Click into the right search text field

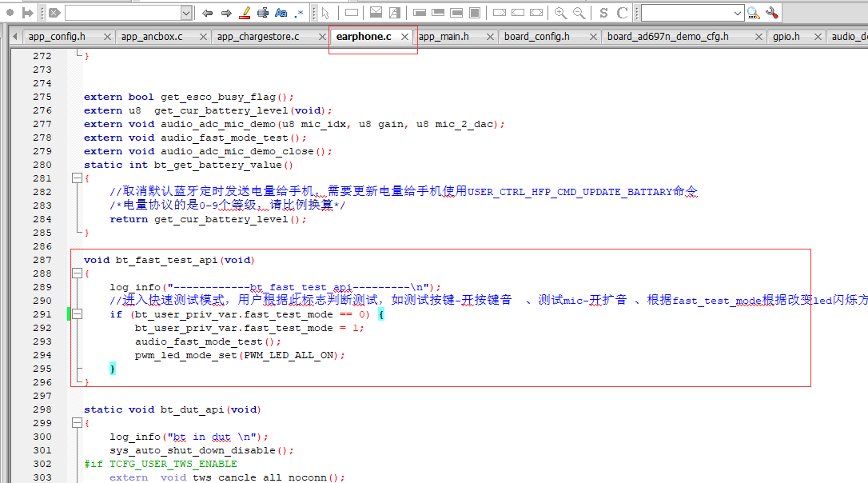pyautogui.click(x=687, y=13)
